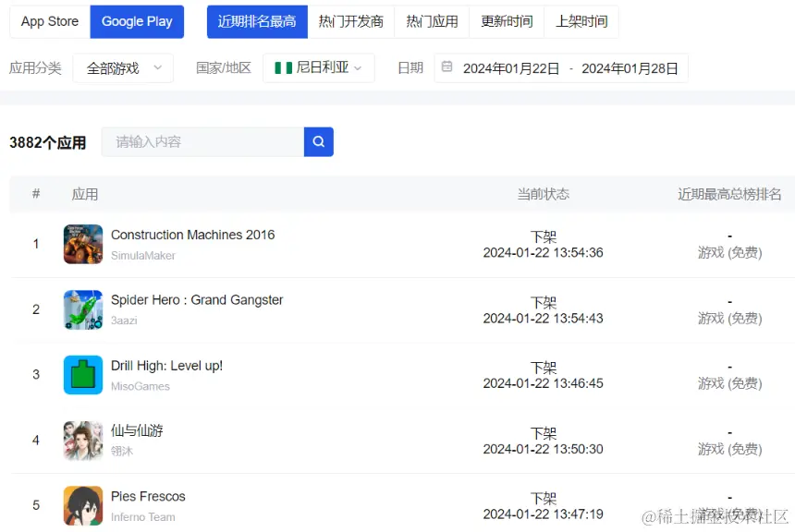Switch to the Google Play tab

click(137, 22)
